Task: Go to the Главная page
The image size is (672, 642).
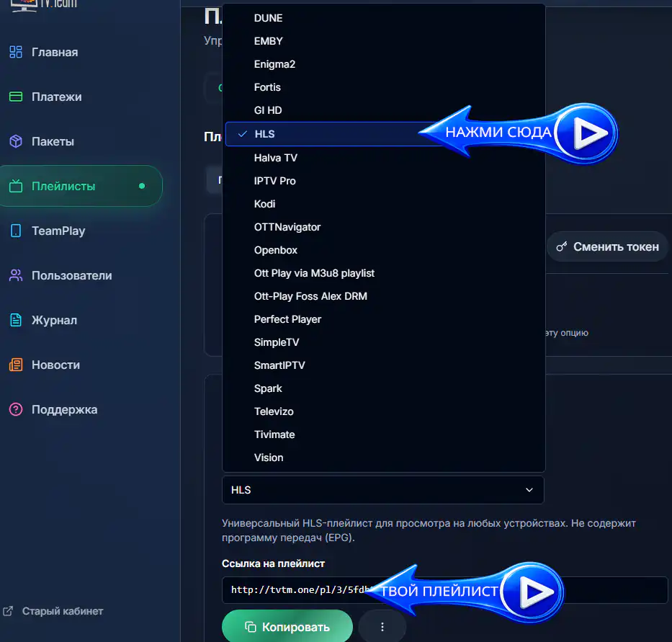Action: coord(55,53)
